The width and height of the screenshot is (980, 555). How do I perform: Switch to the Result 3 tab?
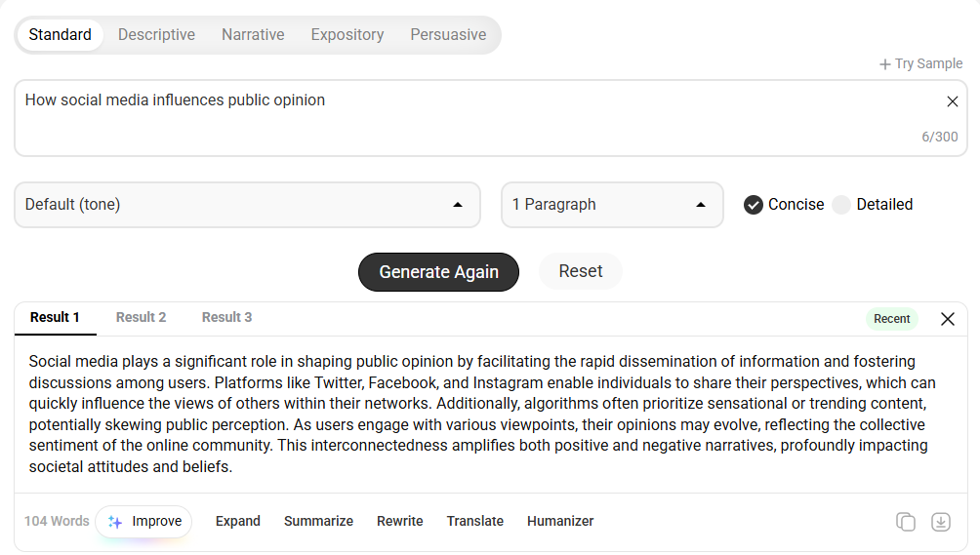(x=226, y=317)
